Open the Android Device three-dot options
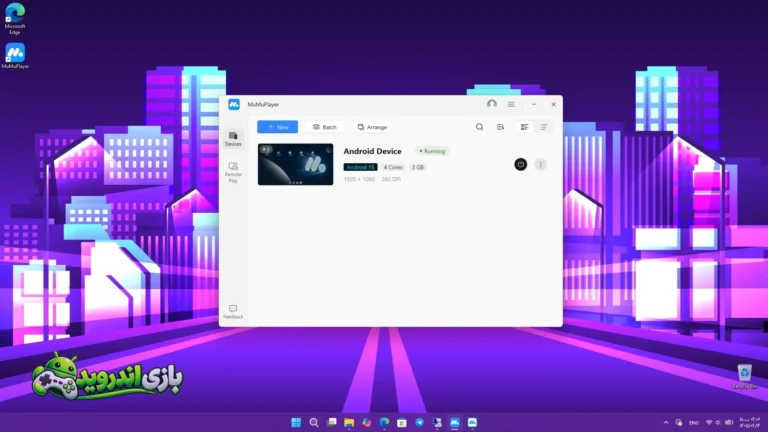 pyautogui.click(x=541, y=165)
